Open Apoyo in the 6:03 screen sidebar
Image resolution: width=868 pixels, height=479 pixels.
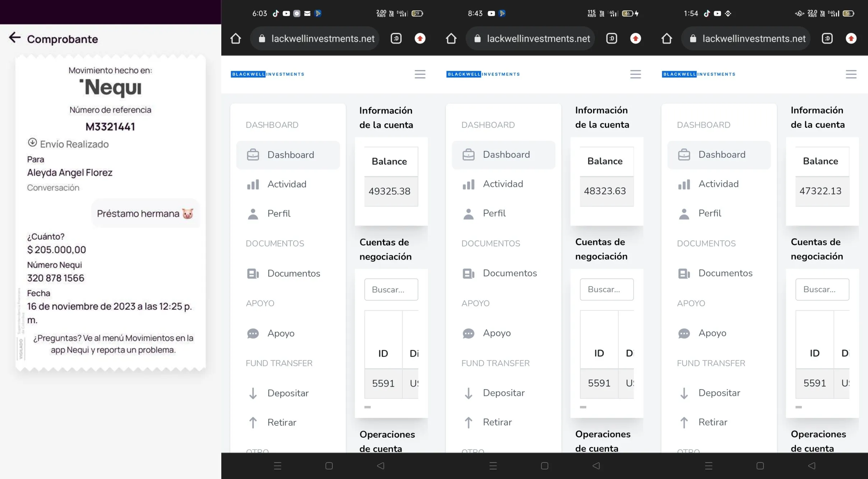288,333
